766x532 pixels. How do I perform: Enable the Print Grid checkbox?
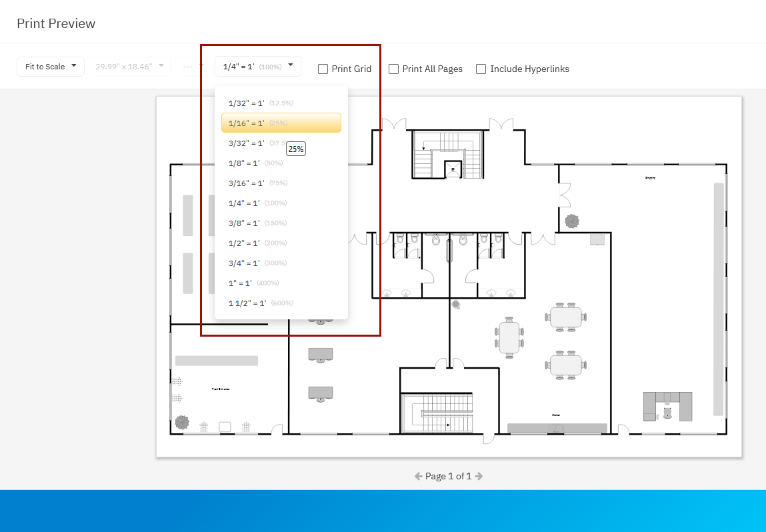point(323,69)
